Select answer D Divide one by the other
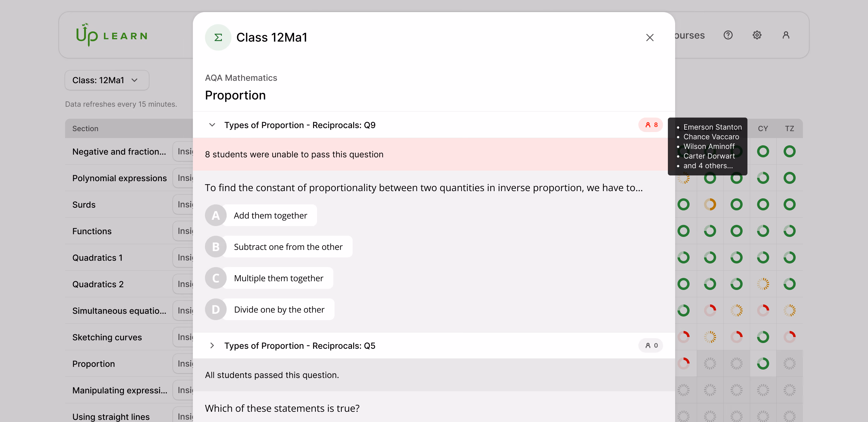Screen dimensions: 868x422 [269, 310]
